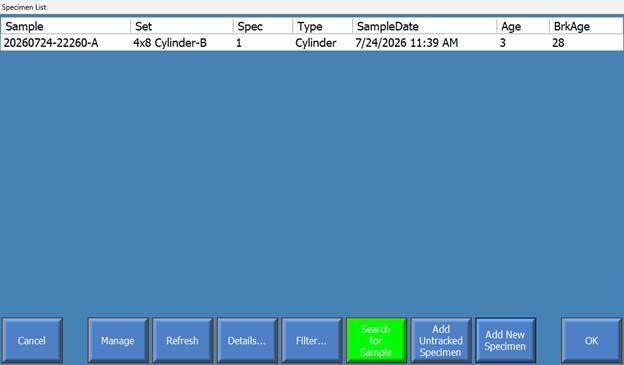
Task: Open the Filter dialog button
Action: (312, 340)
